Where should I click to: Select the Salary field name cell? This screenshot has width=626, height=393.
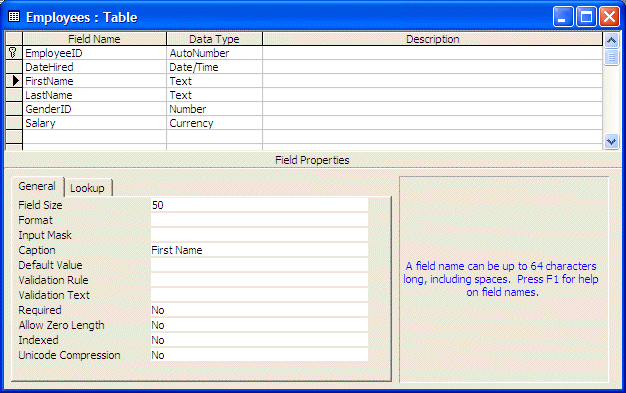pos(94,123)
